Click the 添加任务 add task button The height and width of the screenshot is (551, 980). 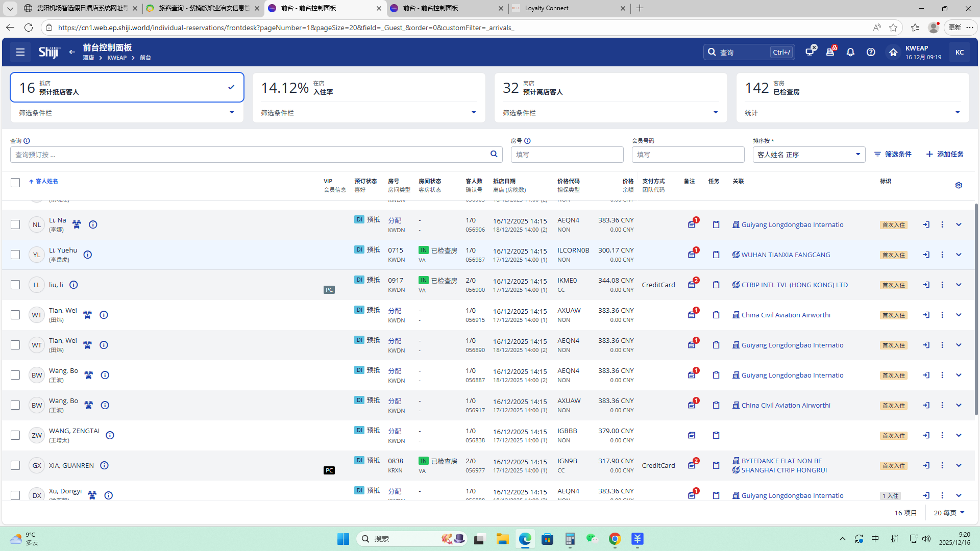coord(945,154)
